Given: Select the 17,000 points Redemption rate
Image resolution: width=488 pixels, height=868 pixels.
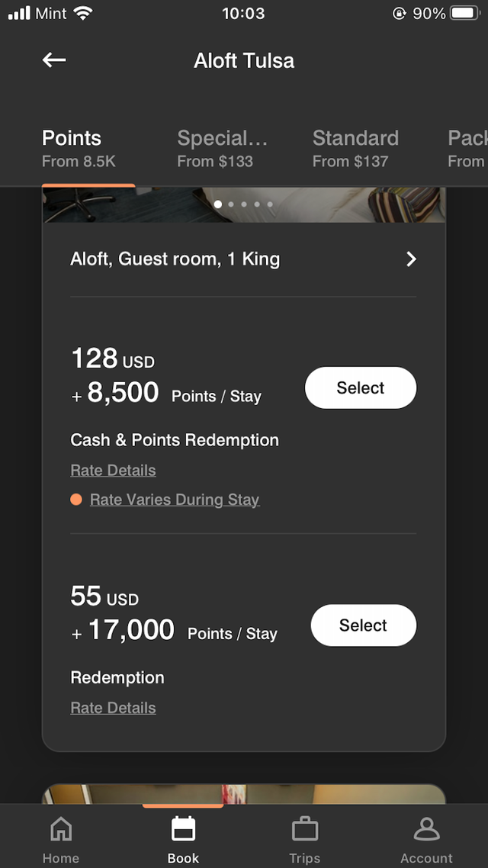Looking at the screenshot, I should [363, 625].
